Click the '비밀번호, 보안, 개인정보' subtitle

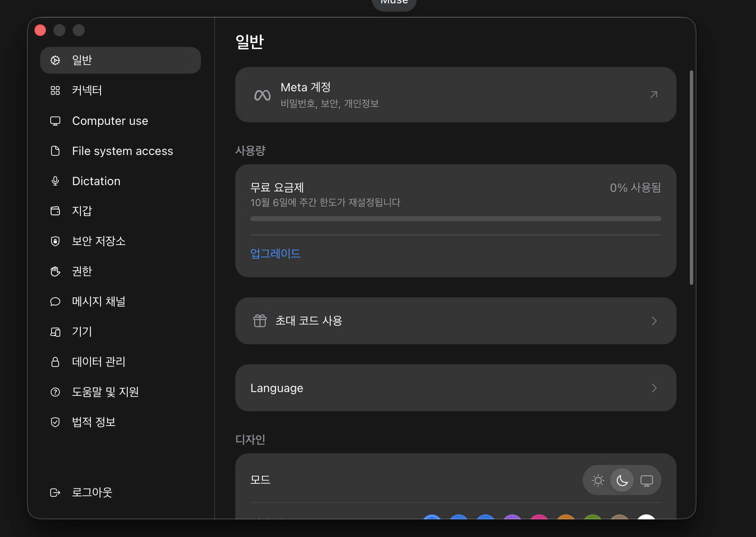[329, 103]
